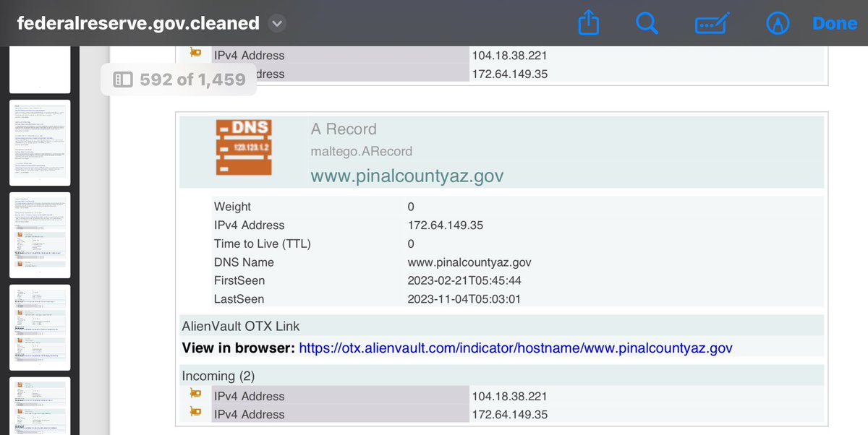Image resolution: width=868 pixels, height=435 pixels.
Task: Open the bottom-most partially visible page thumbnail
Action: [x=40, y=406]
